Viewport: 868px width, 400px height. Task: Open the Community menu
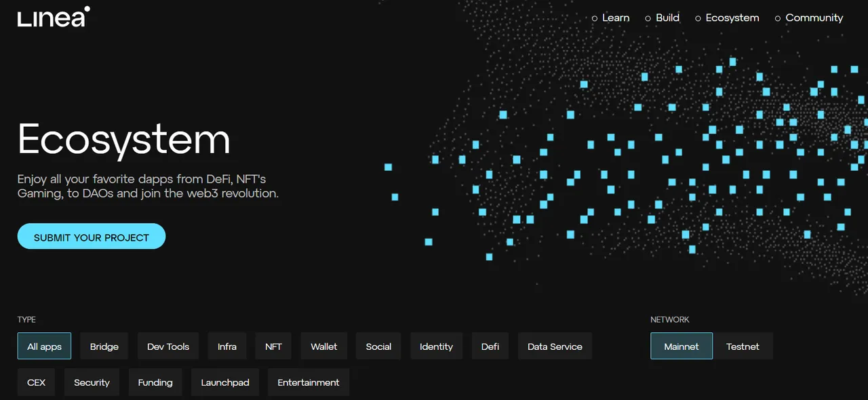pyautogui.click(x=809, y=18)
